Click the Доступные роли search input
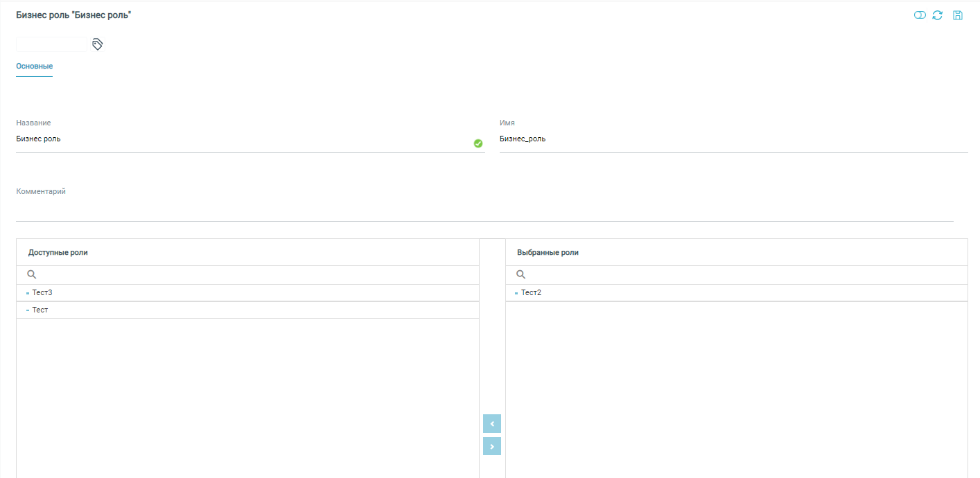This screenshot has width=980, height=478. coord(256,275)
